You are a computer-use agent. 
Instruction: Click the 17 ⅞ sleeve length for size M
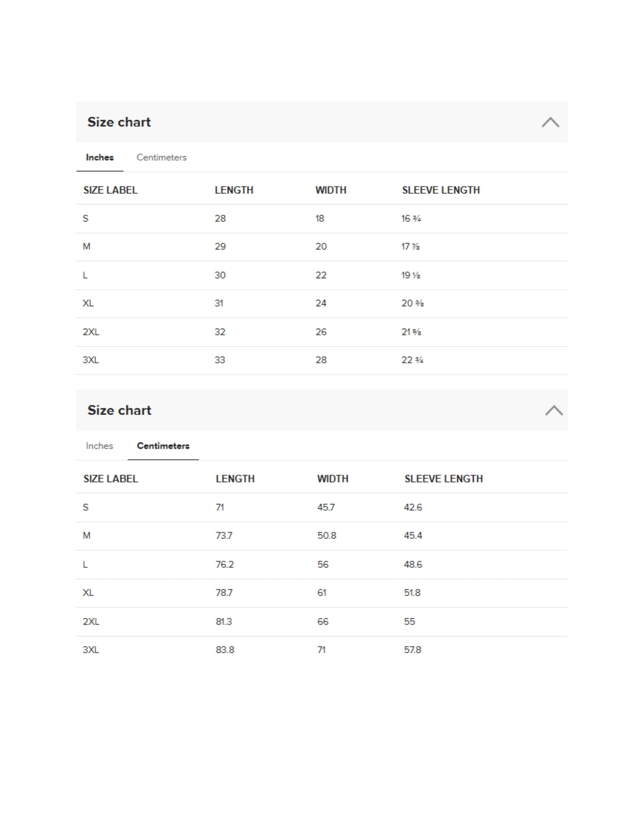411,247
